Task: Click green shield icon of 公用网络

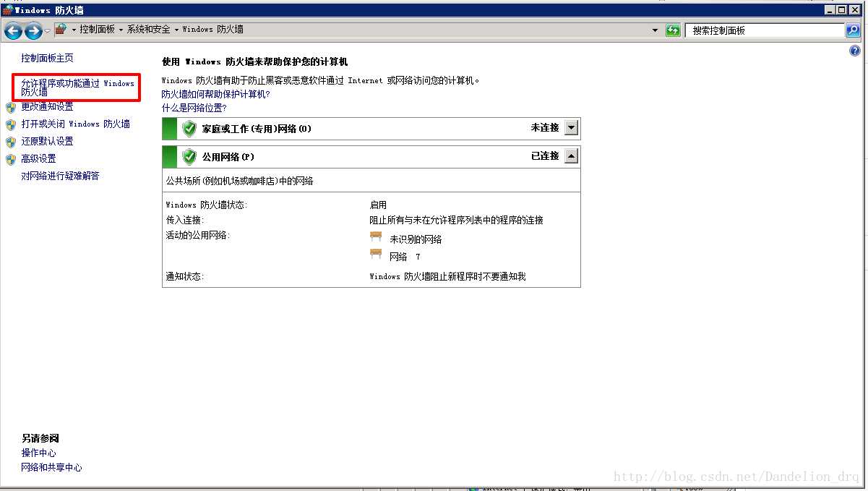Action: pyautogui.click(x=189, y=157)
